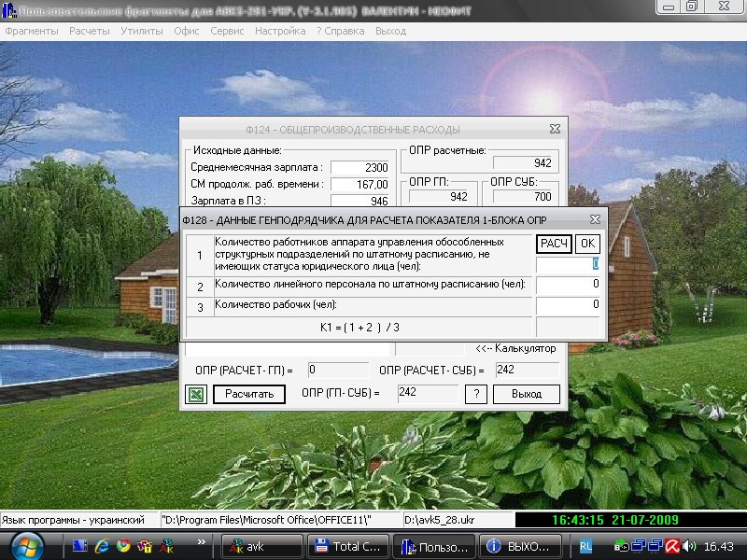This screenshot has width=747, height=560.
Task: Open the Фрагменты menu
Action: 31,31
